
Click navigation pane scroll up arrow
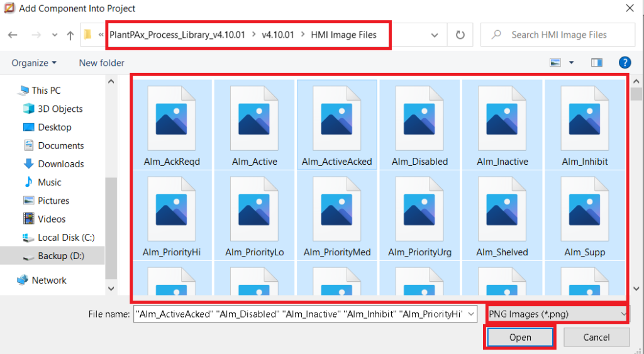coord(111,81)
